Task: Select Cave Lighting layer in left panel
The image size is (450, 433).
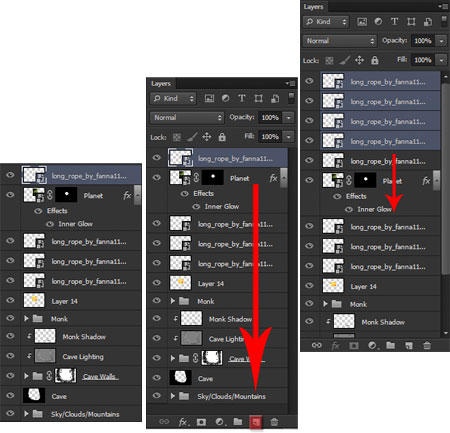Action: pos(71,356)
